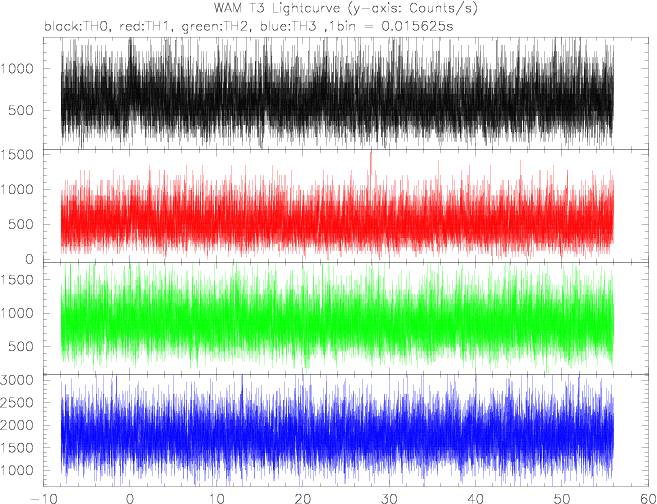657x504 pixels.
Task: Click the 'green:TH2' legend label
Action: (215, 27)
